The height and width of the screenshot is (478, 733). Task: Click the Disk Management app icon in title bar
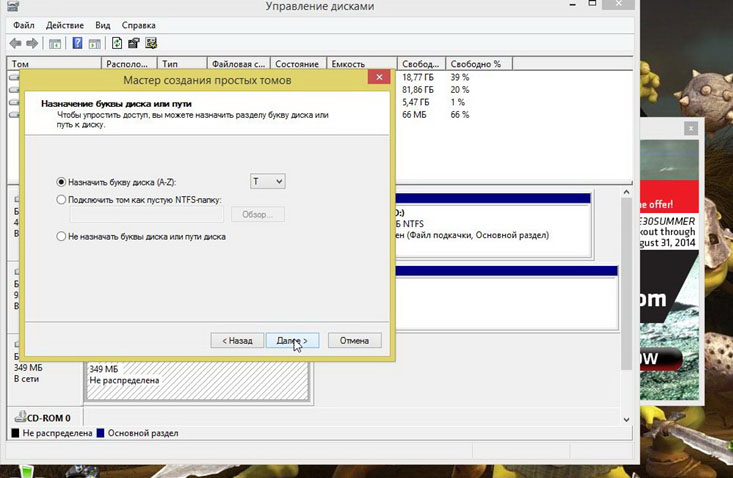pos(13,6)
